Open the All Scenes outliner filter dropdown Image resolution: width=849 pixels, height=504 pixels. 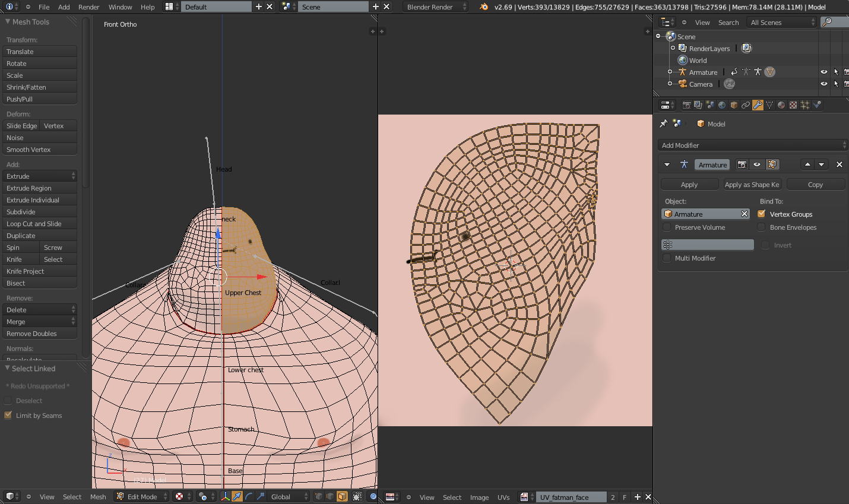point(782,22)
